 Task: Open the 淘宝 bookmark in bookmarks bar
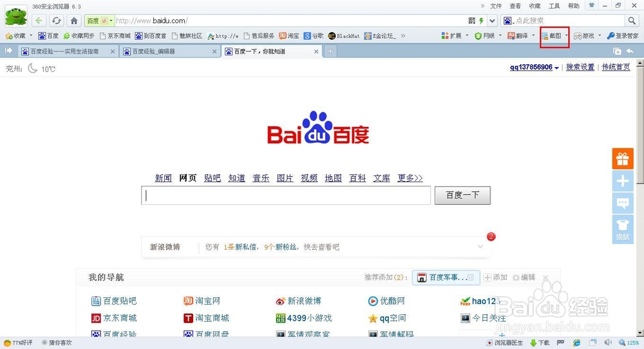tap(289, 36)
